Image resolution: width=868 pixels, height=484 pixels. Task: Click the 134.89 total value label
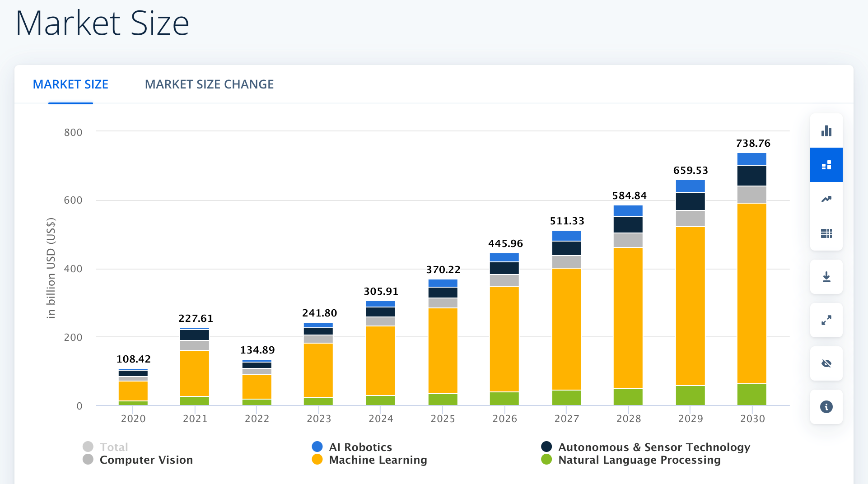[257, 350]
